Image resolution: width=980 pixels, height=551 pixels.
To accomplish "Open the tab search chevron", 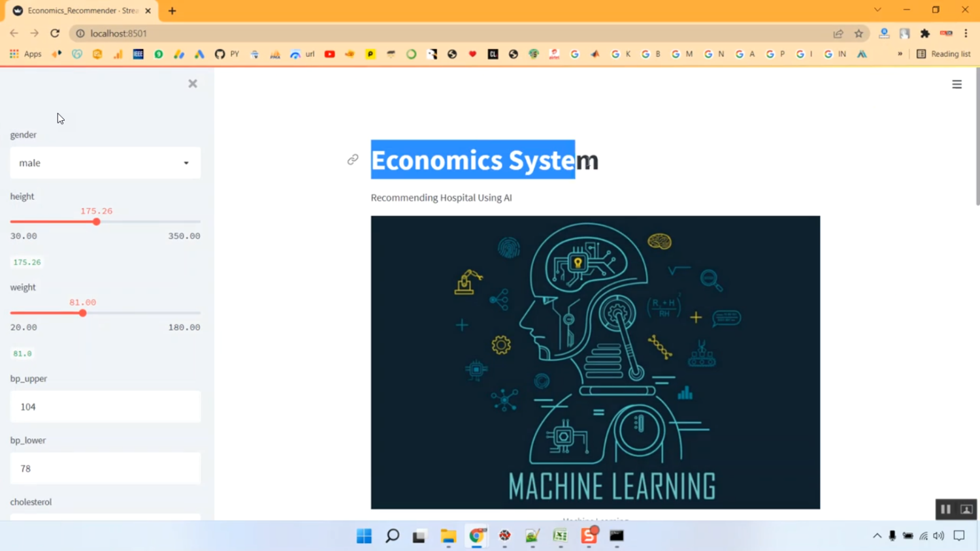I will 877,10.
